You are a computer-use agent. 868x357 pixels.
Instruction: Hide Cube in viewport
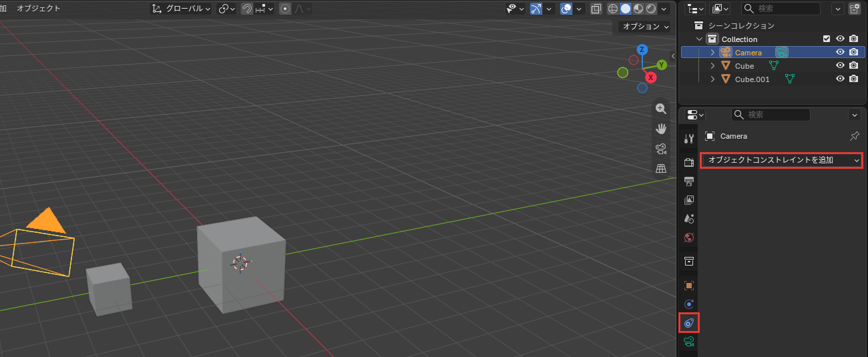pyautogui.click(x=841, y=65)
